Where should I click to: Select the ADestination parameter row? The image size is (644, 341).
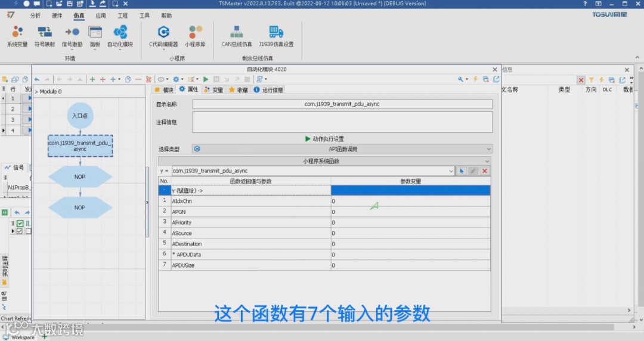point(324,244)
